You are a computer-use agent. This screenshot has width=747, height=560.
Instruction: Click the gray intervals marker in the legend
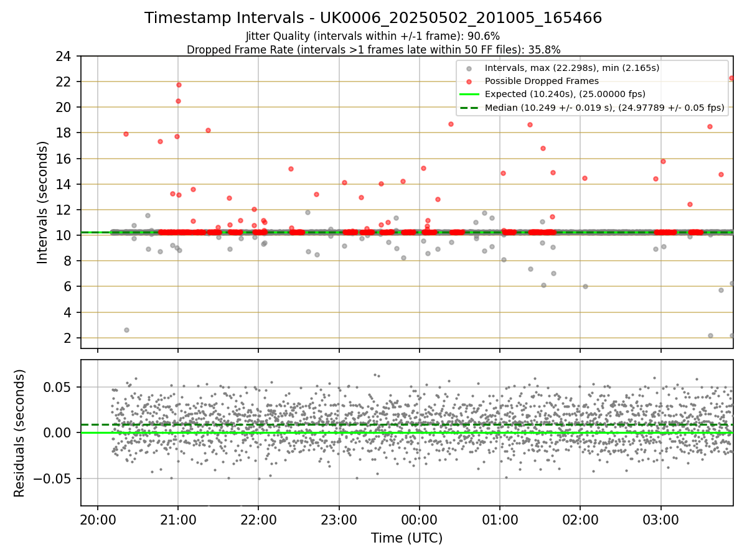tap(469, 68)
